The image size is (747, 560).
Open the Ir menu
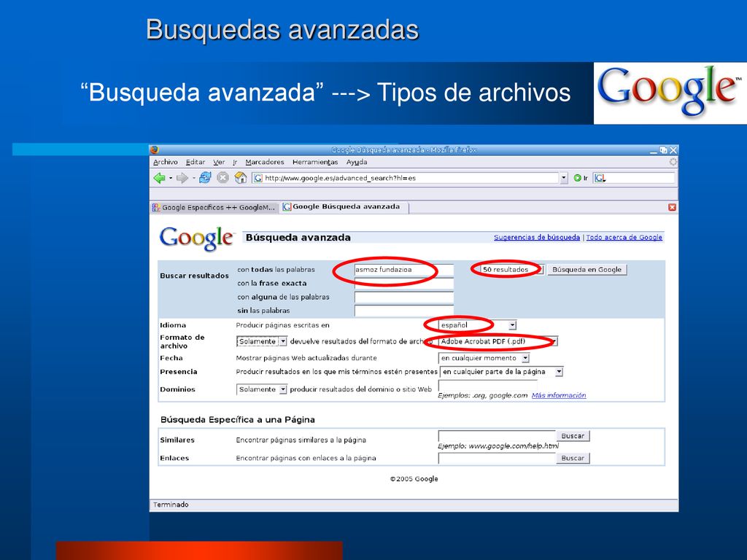click(235, 163)
